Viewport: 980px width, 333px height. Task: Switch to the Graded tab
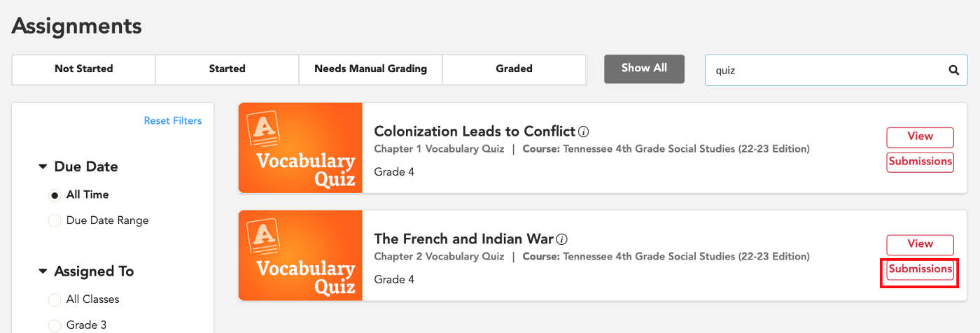pyautogui.click(x=514, y=69)
